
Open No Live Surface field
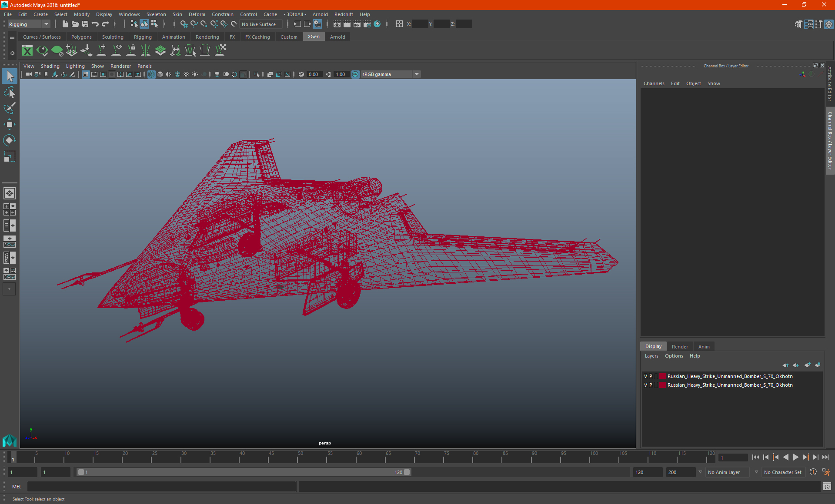pos(261,24)
